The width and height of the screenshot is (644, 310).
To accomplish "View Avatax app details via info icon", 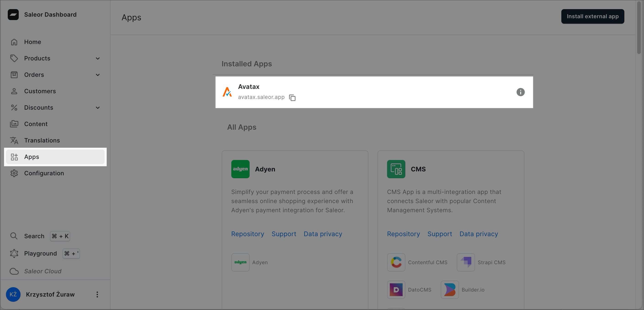I will (x=521, y=92).
